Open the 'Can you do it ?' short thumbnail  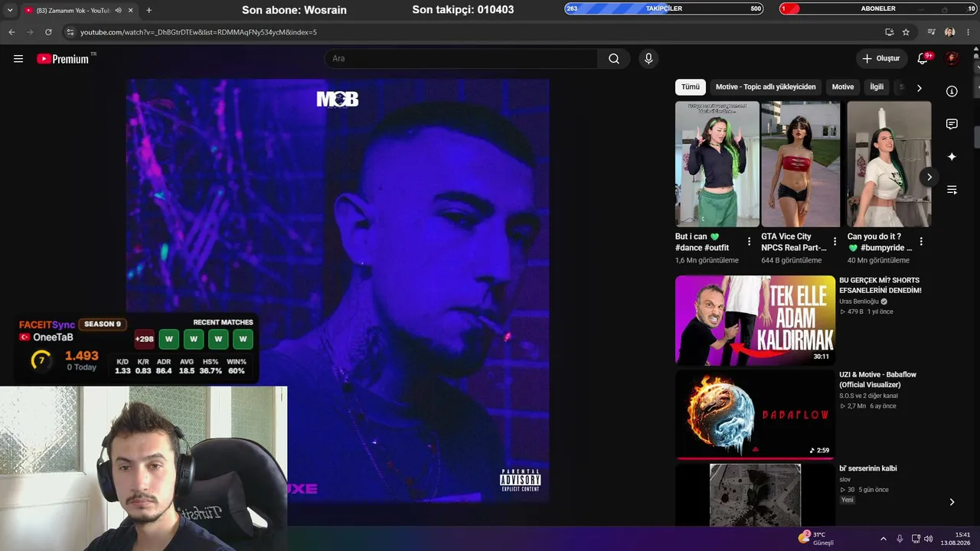click(x=889, y=164)
